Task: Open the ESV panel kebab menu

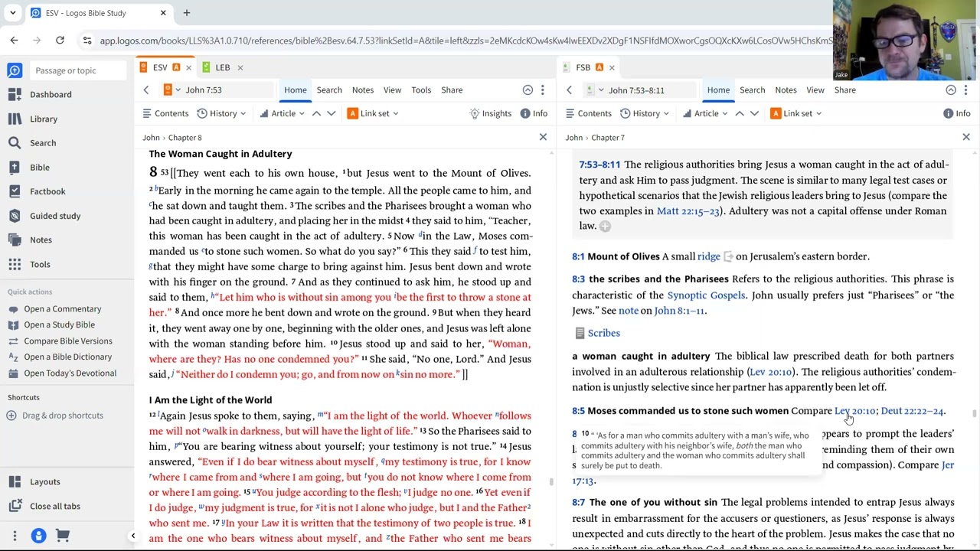Action: coord(543,90)
